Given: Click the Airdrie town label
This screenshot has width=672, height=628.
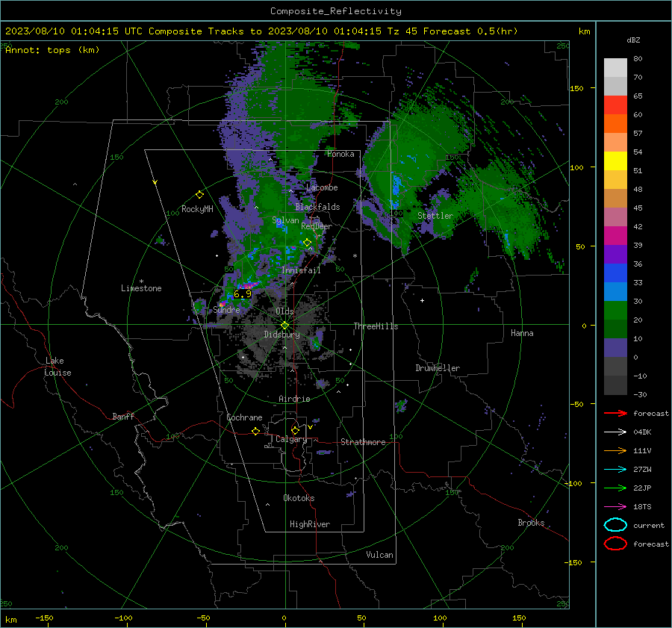Looking at the screenshot, I should (294, 399).
